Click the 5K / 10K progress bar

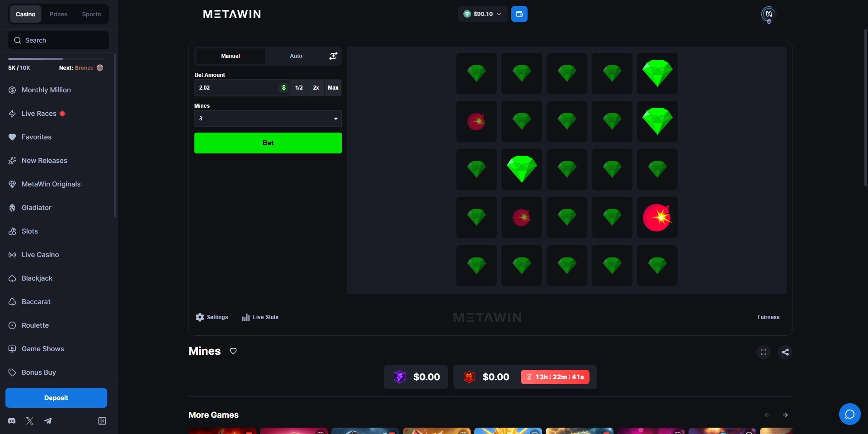tap(56, 59)
